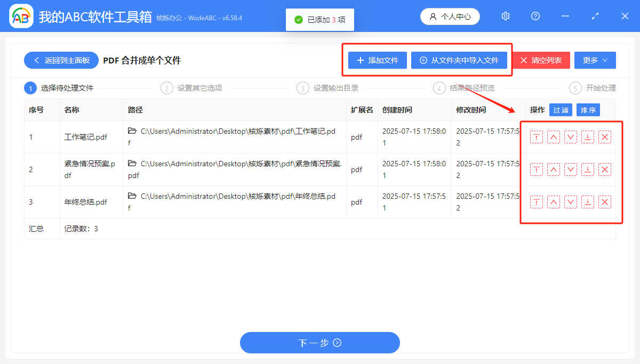Screen dimensions: 640x364
Task: Move 工作笔记.pdf down one position
Action: pyautogui.click(x=571, y=137)
